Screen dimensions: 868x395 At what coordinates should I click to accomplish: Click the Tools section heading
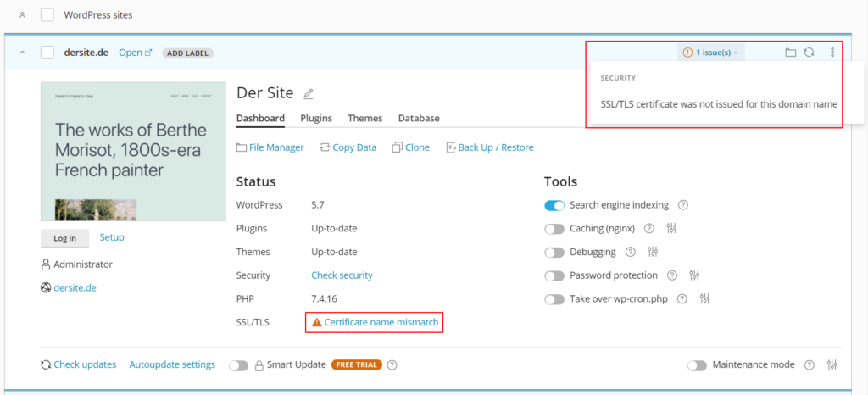point(560,181)
